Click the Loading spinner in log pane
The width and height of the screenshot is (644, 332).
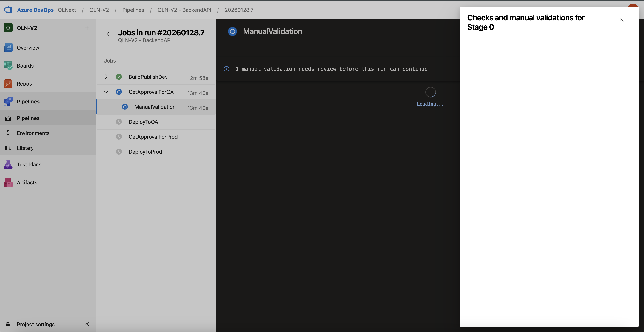click(430, 92)
